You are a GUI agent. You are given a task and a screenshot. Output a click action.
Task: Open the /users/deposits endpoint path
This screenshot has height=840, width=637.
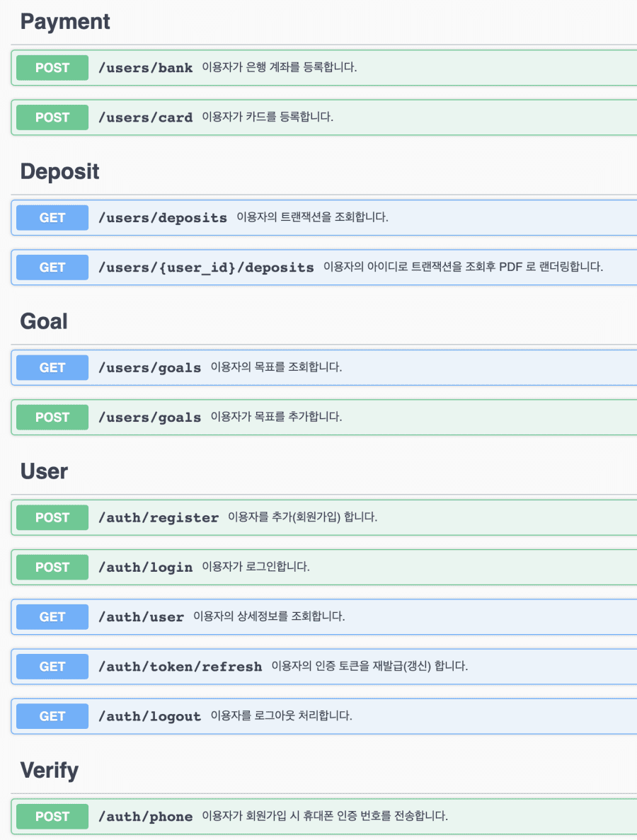tap(162, 218)
